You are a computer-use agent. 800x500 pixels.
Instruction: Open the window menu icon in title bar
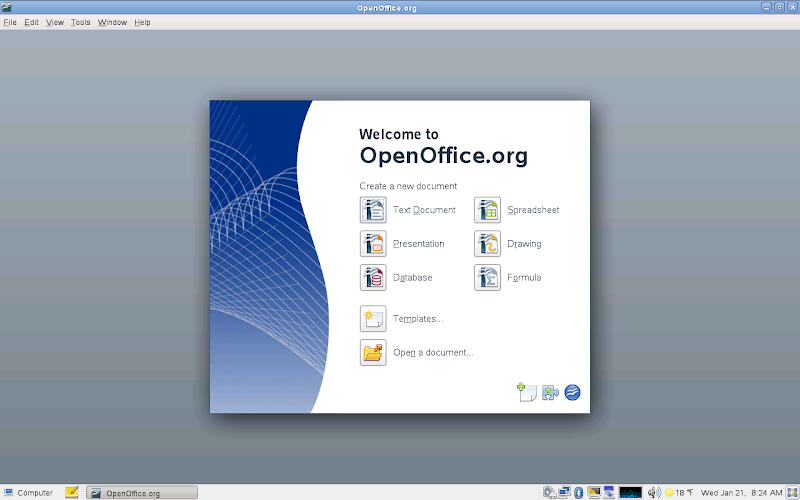tap(7, 7)
